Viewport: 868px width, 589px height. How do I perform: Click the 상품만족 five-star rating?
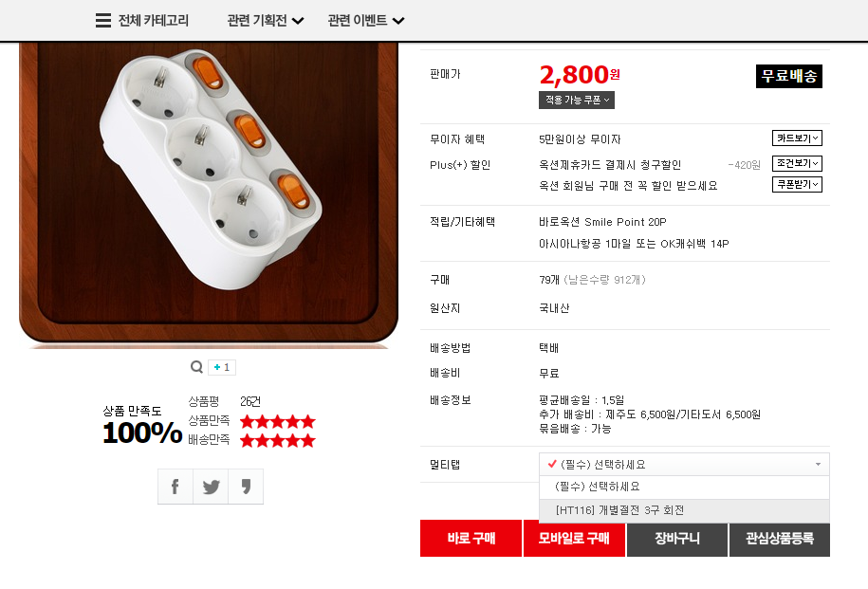[277, 421]
